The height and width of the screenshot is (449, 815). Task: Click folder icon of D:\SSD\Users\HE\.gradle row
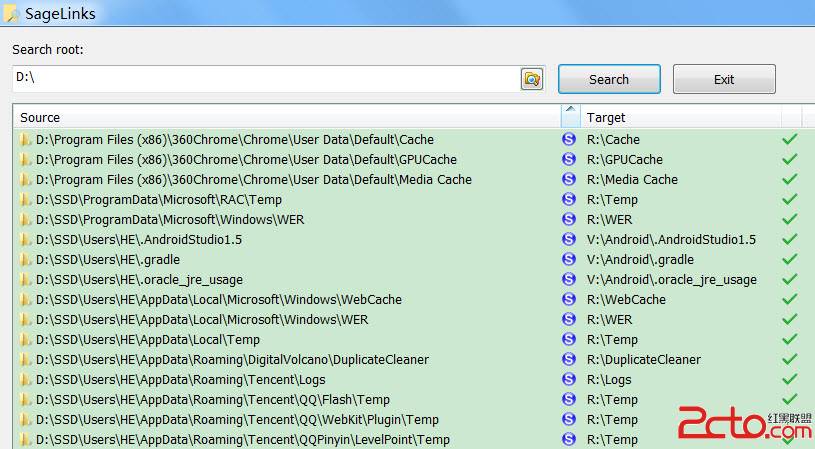24,260
